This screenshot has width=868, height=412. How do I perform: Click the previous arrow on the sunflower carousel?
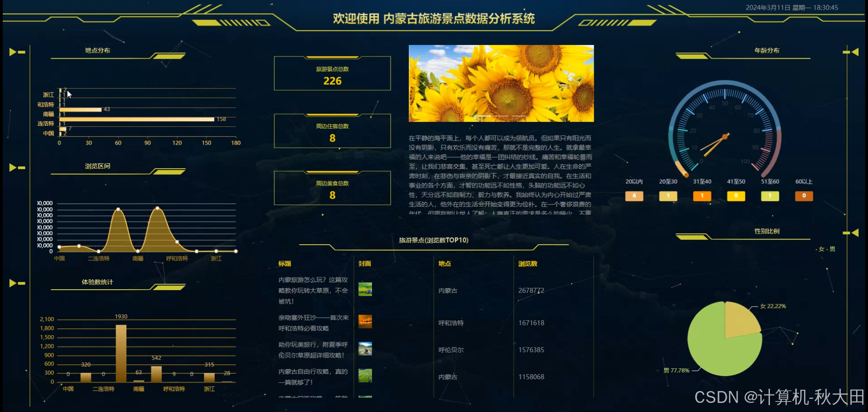424,84
